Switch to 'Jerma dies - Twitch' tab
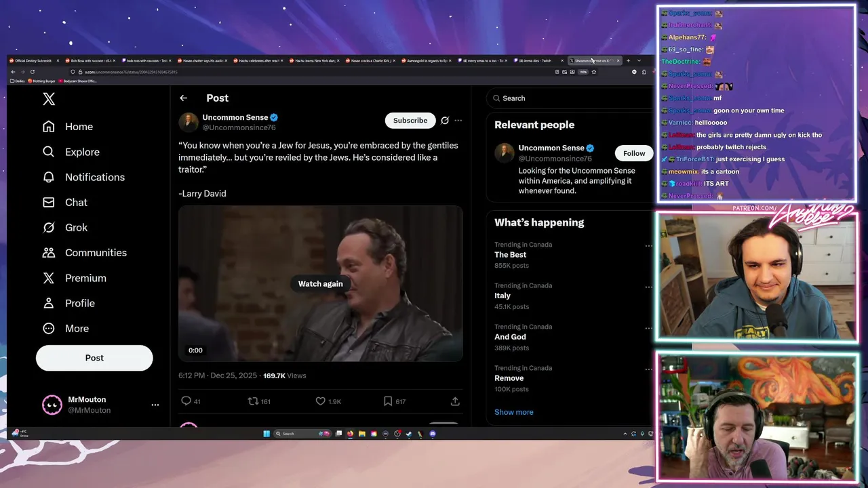 (x=537, y=61)
